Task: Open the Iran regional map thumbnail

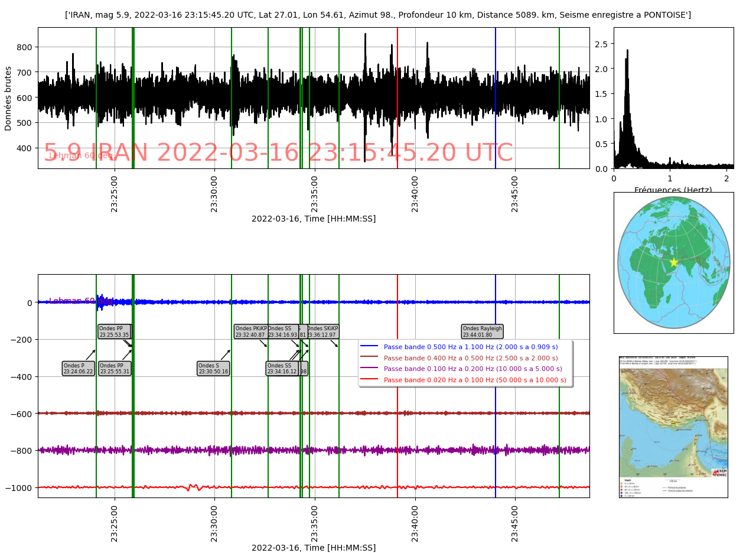Action: pos(673,427)
